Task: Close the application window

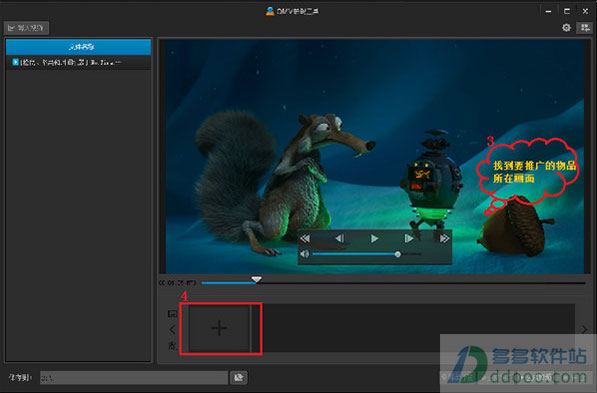Action: (585, 11)
